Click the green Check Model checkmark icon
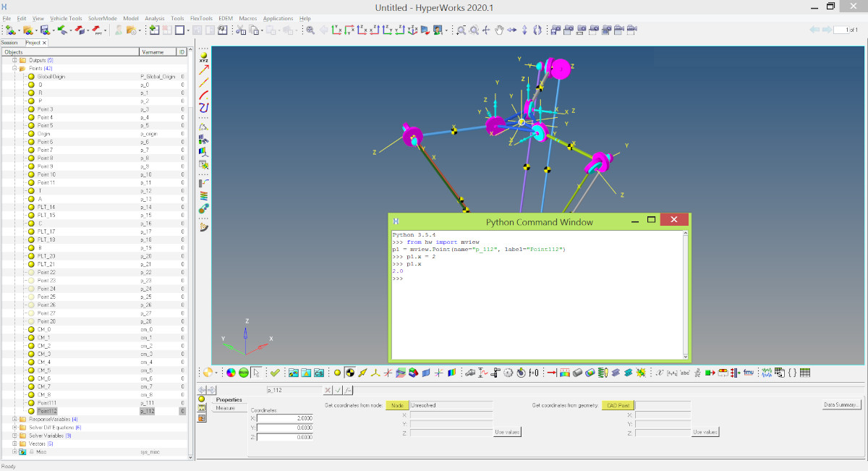Viewport: 868px width, 471px height. click(x=275, y=373)
